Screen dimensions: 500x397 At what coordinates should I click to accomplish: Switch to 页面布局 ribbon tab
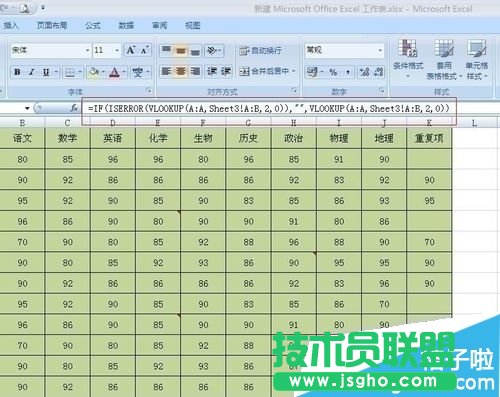[52, 25]
